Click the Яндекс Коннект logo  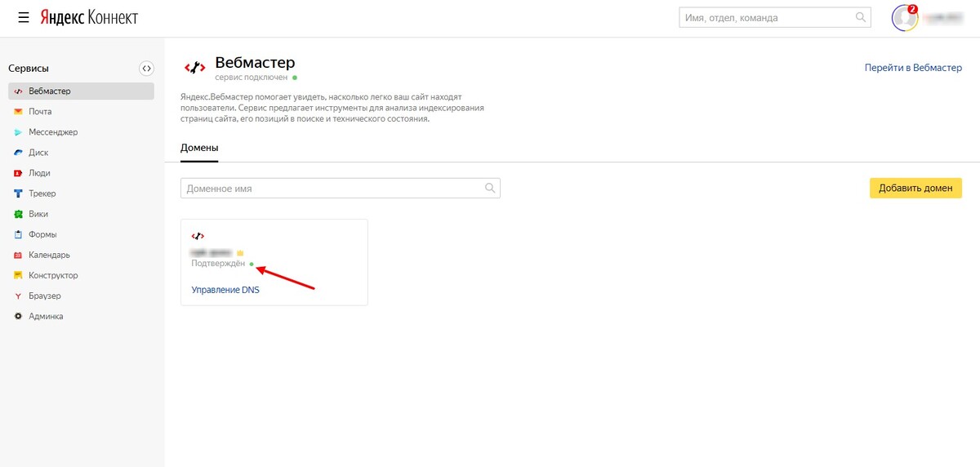(89, 17)
